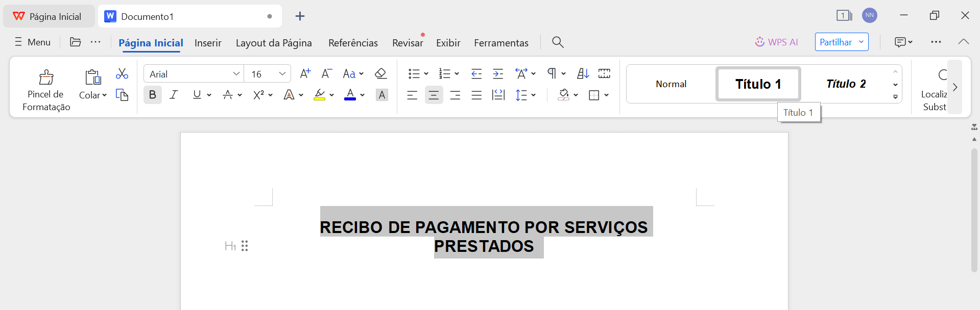Open new tab with plus icon
The width and height of the screenshot is (980, 310).
coord(300,16)
